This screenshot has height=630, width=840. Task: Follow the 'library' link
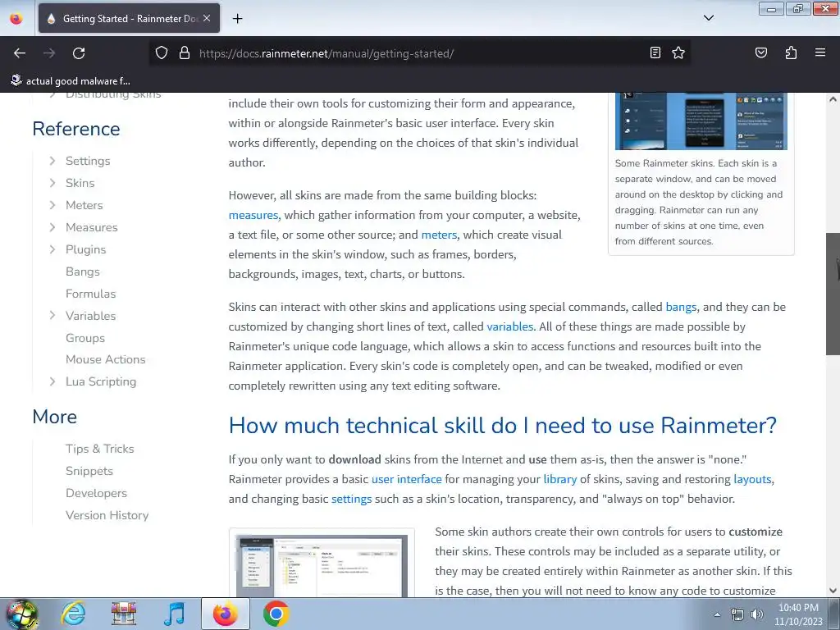tap(559, 479)
